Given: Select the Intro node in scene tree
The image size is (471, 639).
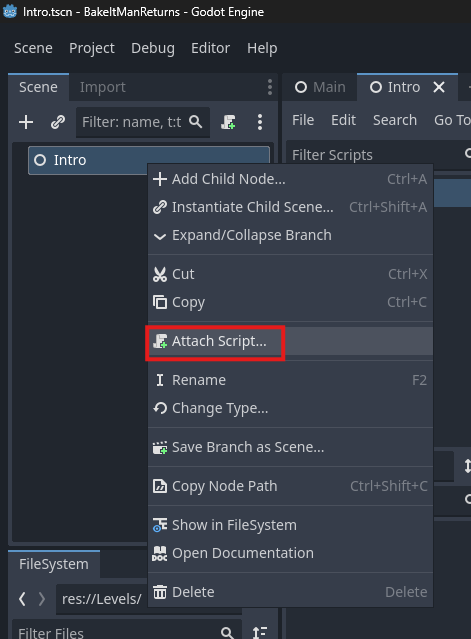Looking at the screenshot, I should pos(149,160).
